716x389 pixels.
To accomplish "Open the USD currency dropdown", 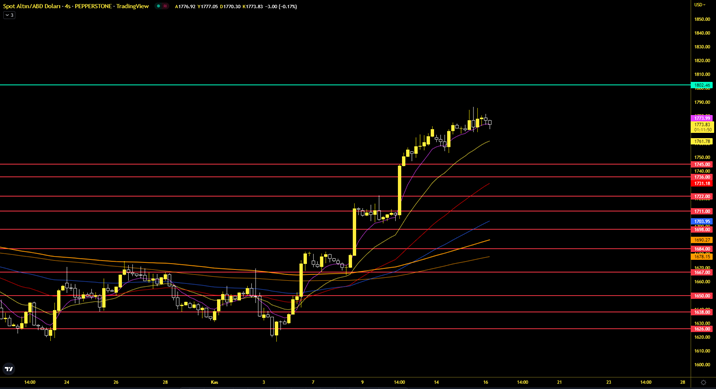I will (x=700, y=5).
